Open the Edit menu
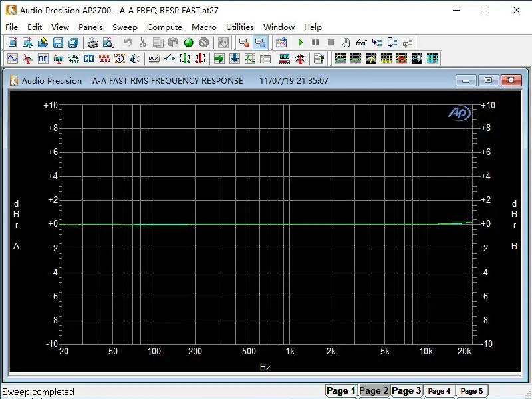The height and width of the screenshot is (399, 532). click(35, 27)
